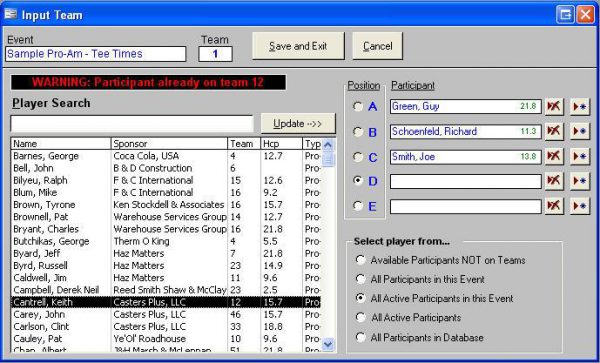
Task: Select player Cauley, Pat
Action: pos(166,339)
